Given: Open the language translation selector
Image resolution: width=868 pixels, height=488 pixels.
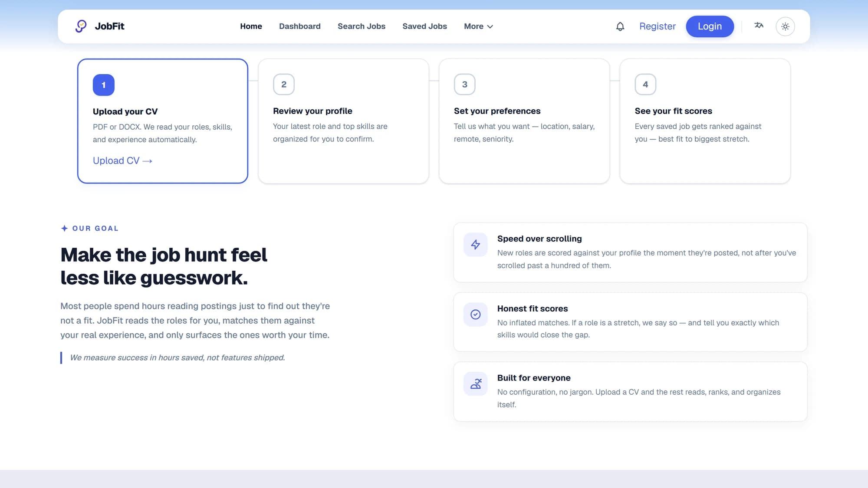Looking at the screenshot, I should 759,26.
